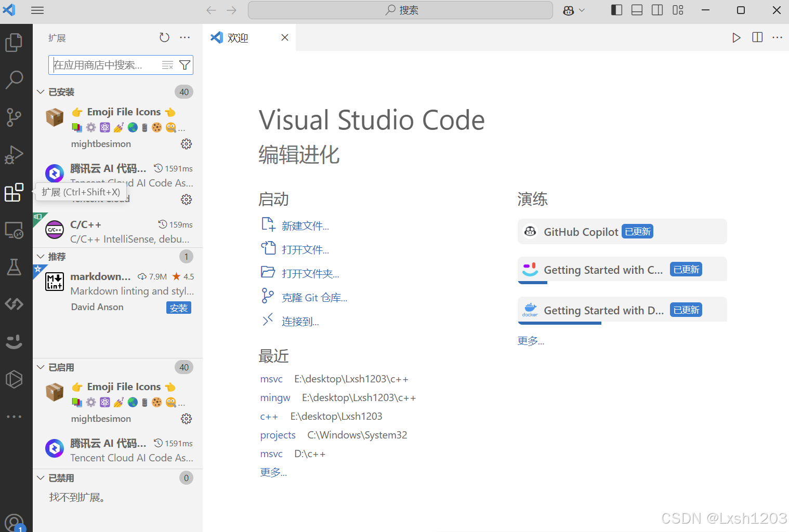Close the 欢迎 tab
789x532 pixels.
click(x=285, y=37)
